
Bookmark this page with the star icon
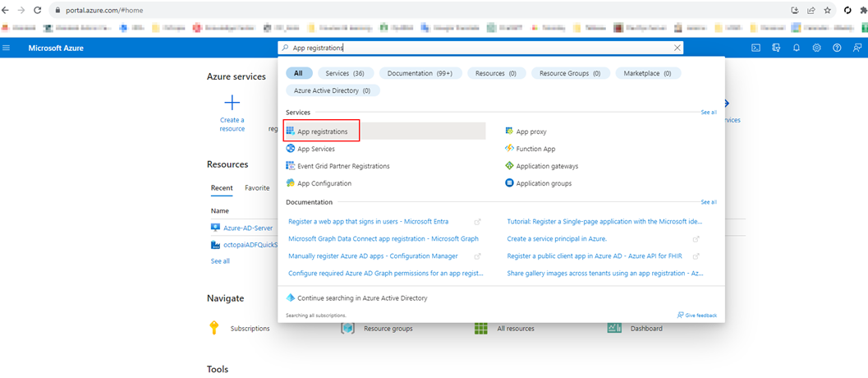pos(827,10)
